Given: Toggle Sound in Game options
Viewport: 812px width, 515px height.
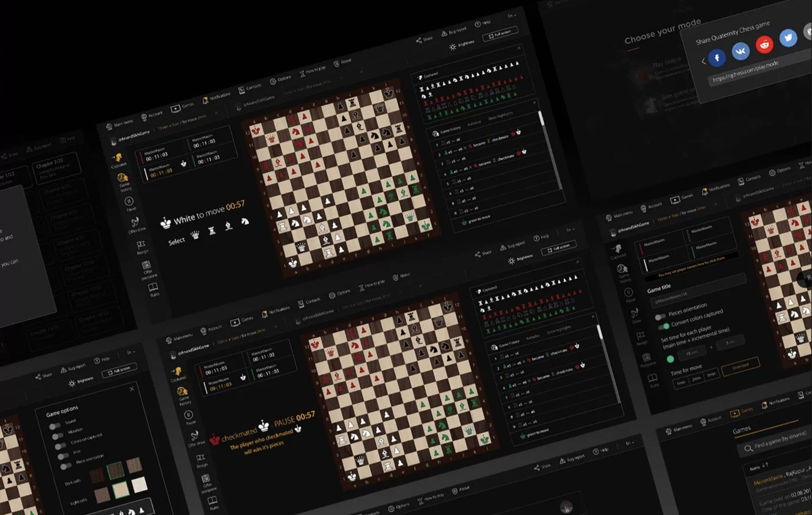Looking at the screenshot, I should [x=55, y=426].
